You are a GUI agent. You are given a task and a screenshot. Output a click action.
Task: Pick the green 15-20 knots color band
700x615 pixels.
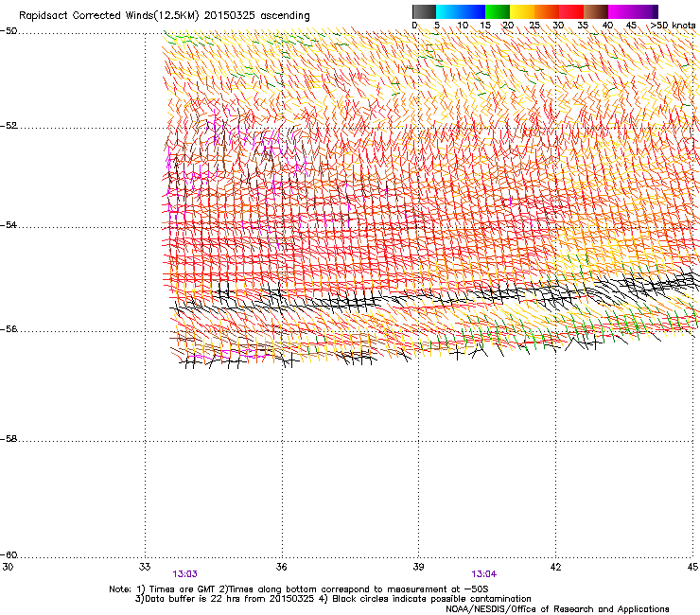(x=498, y=11)
